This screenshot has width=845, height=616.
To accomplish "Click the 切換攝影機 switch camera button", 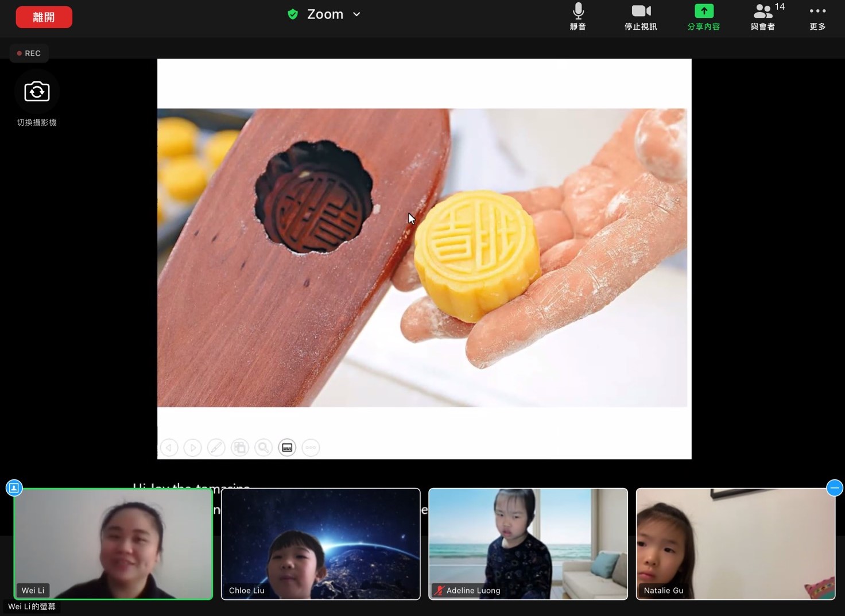I will (x=37, y=91).
